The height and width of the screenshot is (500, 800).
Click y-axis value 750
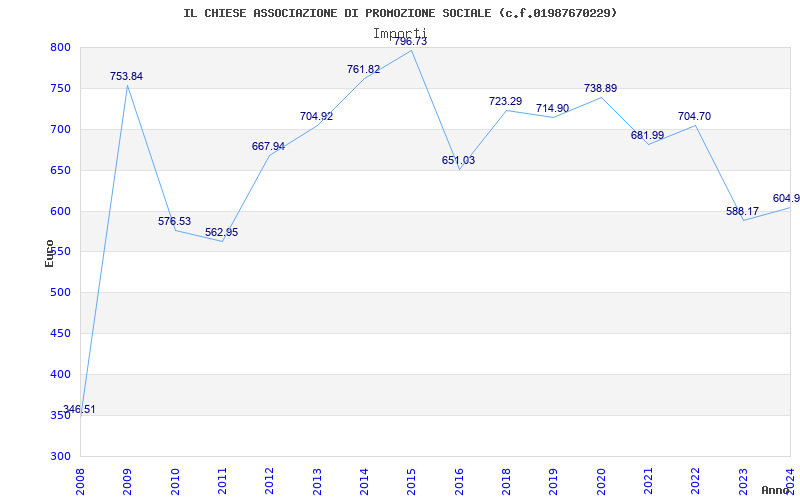coord(60,88)
